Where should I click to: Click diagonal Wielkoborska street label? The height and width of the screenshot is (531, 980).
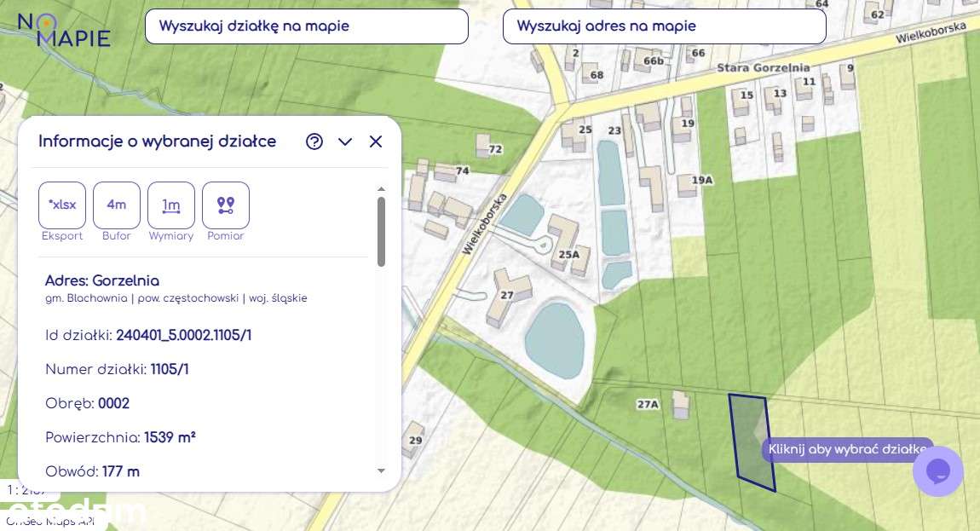[484, 223]
